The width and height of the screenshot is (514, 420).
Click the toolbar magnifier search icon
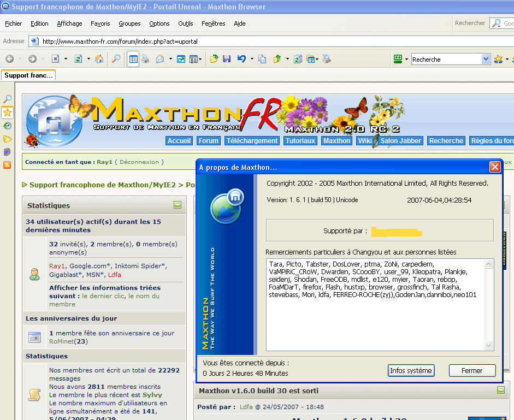pyautogui.click(x=116, y=59)
